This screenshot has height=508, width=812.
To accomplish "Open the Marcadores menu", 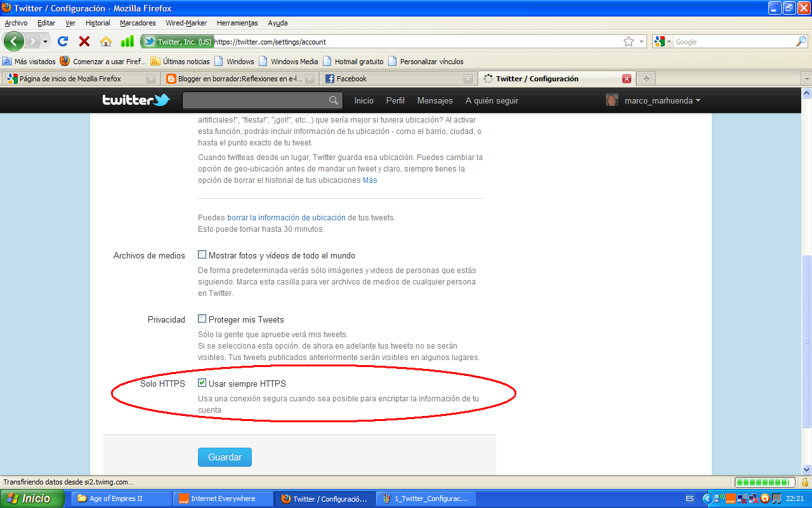I will [x=138, y=23].
